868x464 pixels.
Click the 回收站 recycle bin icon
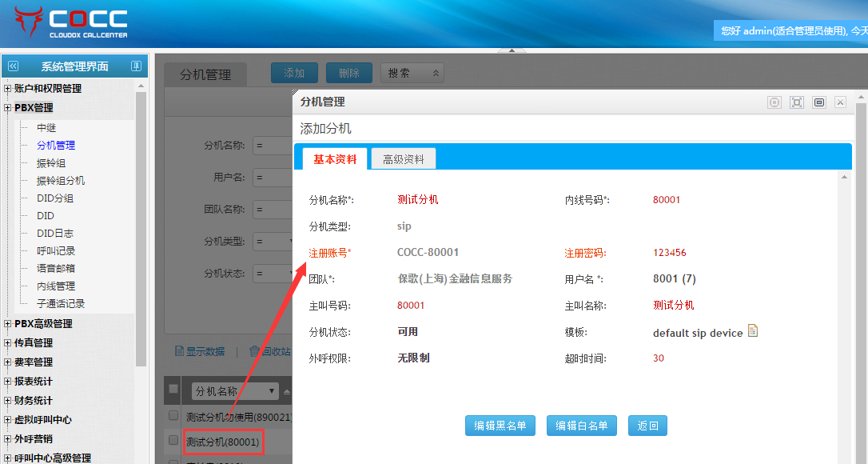pyautogui.click(x=254, y=351)
